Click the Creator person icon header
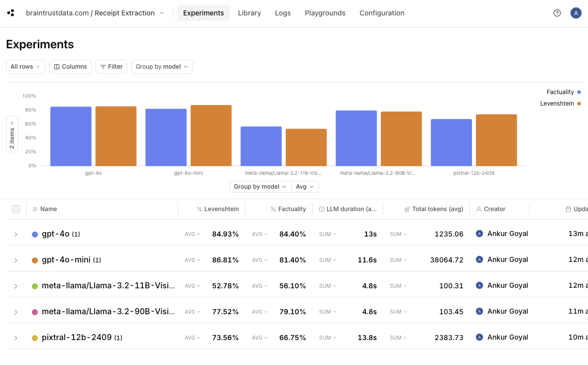The image size is (588, 365). [478, 209]
